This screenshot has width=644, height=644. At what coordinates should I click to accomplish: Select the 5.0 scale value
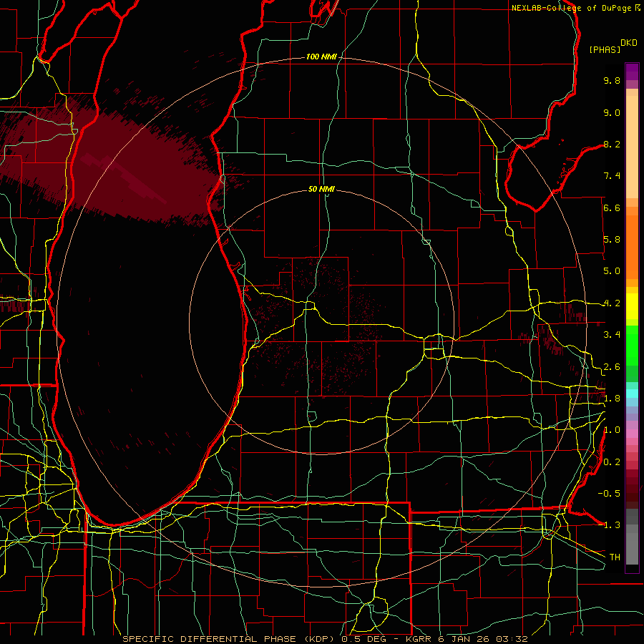tap(612, 271)
